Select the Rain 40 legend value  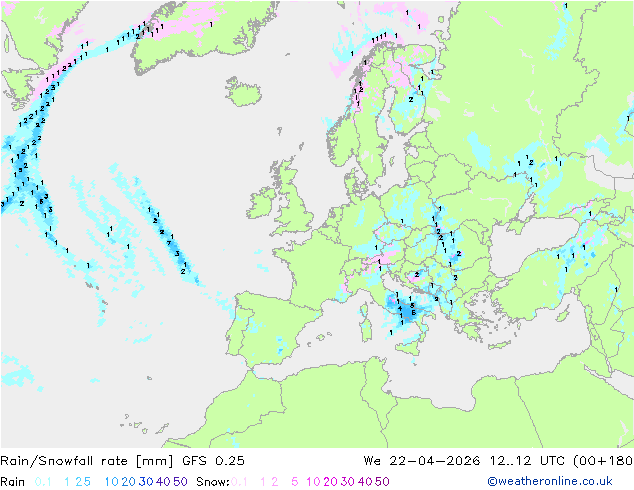(x=163, y=482)
